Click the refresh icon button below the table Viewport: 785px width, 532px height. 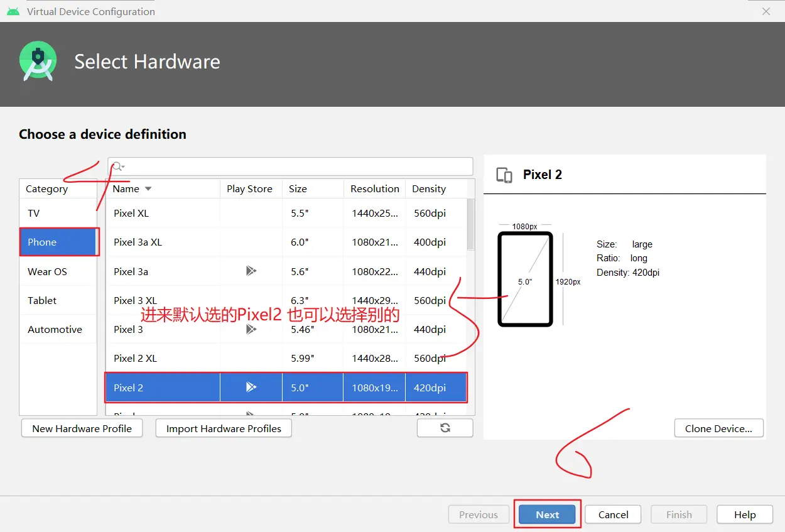[445, 428]
